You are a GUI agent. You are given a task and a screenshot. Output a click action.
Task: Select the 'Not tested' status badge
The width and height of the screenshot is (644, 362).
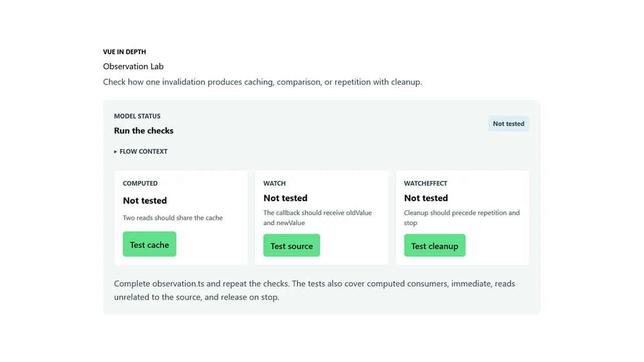click(509, 124)
